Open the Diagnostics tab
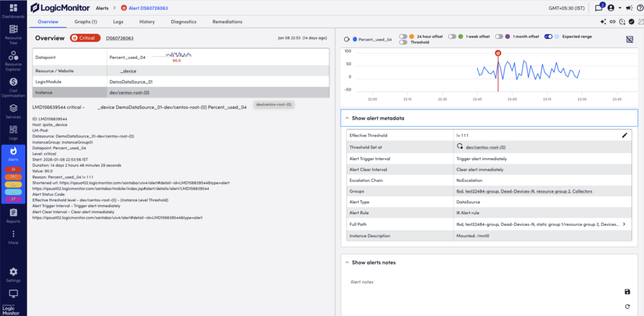 [x=182, y=22]
